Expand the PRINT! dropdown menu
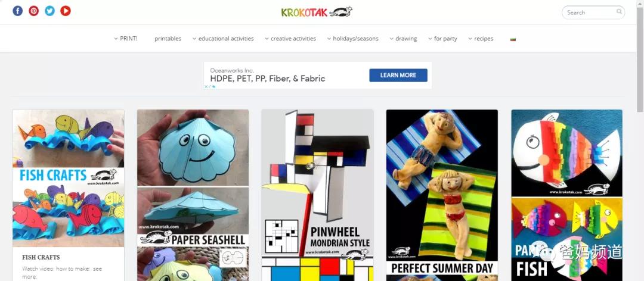Viewport: 644px width, 281px height. (126, 39)
